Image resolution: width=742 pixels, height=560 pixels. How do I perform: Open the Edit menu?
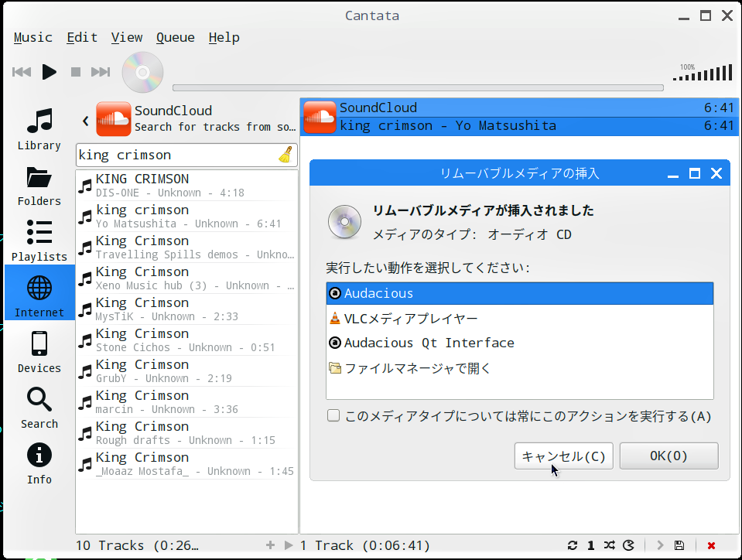82,37
